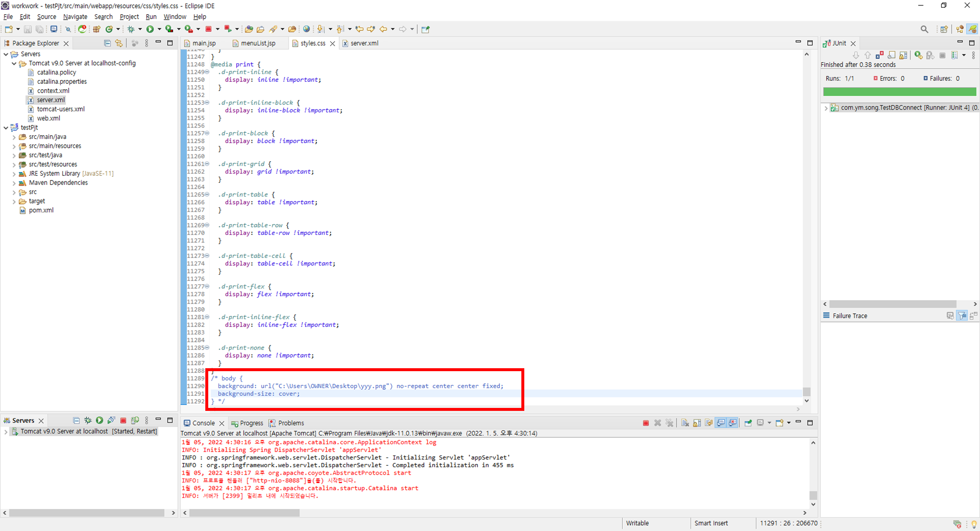980x531 pixels.
Task: Click the console horizontal scrollbar
Action: coord(245,513)
